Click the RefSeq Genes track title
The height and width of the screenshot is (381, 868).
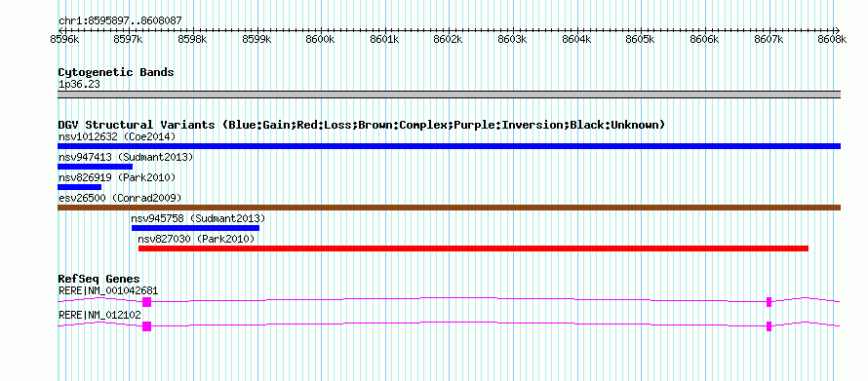point(99,279)
